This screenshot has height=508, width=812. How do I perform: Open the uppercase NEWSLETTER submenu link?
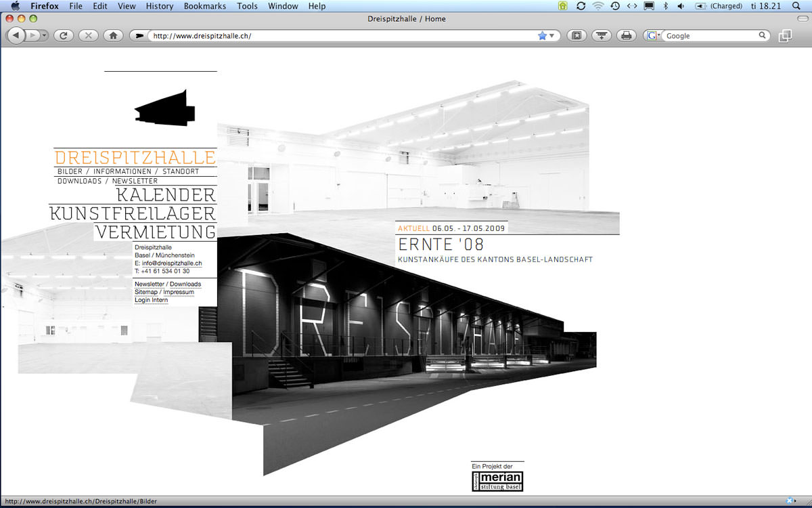[135, 181]
